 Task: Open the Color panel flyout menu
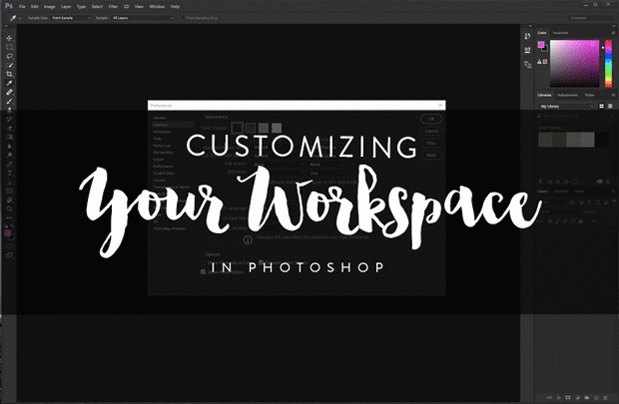[x=613, y=33]
